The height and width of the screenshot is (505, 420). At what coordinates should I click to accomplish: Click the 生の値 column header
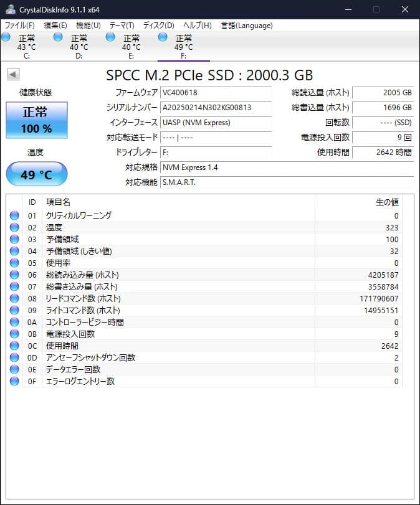358,202
